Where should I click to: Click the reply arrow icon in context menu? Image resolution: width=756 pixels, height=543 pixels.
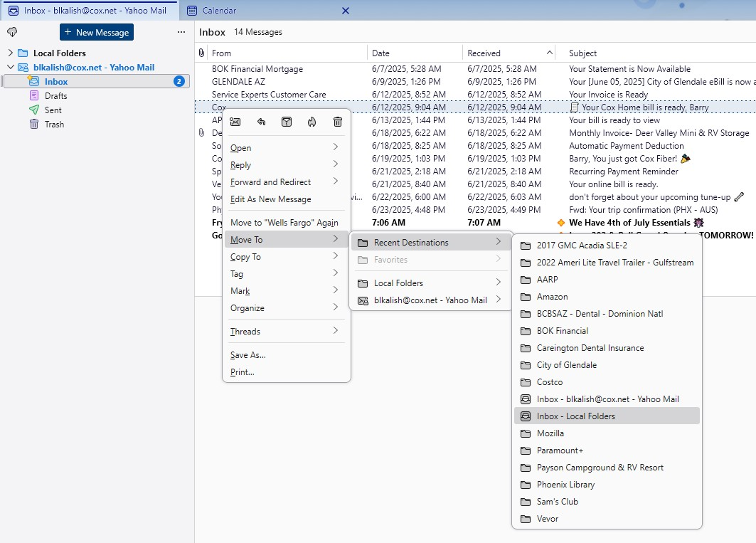pos(261,122)
